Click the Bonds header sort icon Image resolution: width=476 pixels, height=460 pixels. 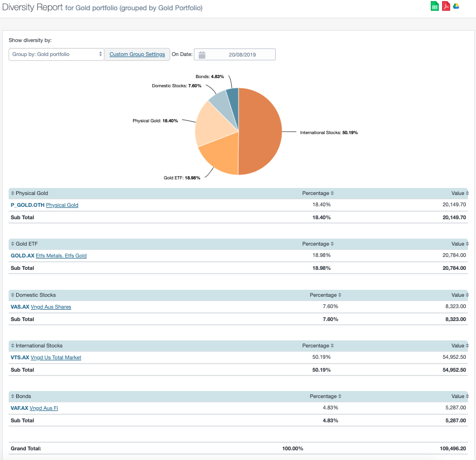click(x=13, y=396)
